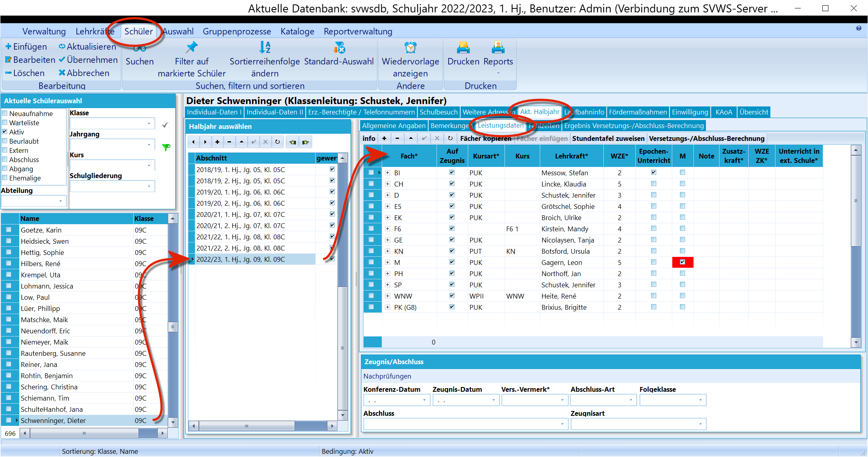Screen dimensions: 868x457
Task: Click the green filter funnel icon
Action: click(x=166, y=147)
